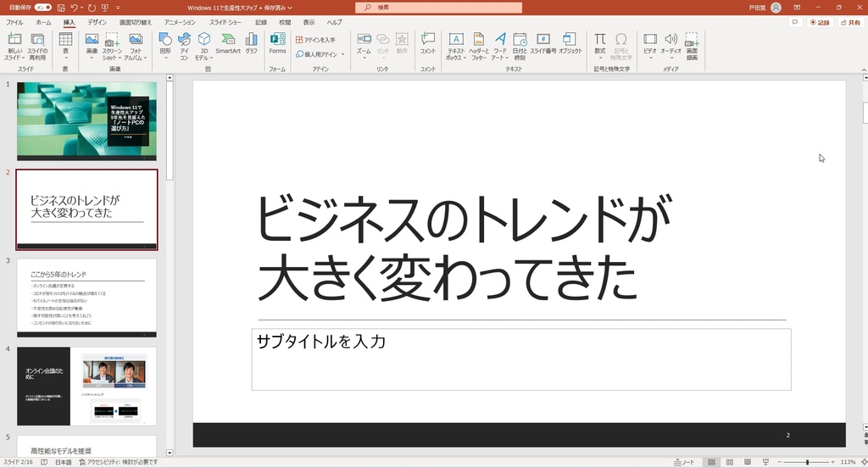The height and width of the screenshot is (468, 868).
Task: Click the 記録 button at top right
Action: click(820, 22)
